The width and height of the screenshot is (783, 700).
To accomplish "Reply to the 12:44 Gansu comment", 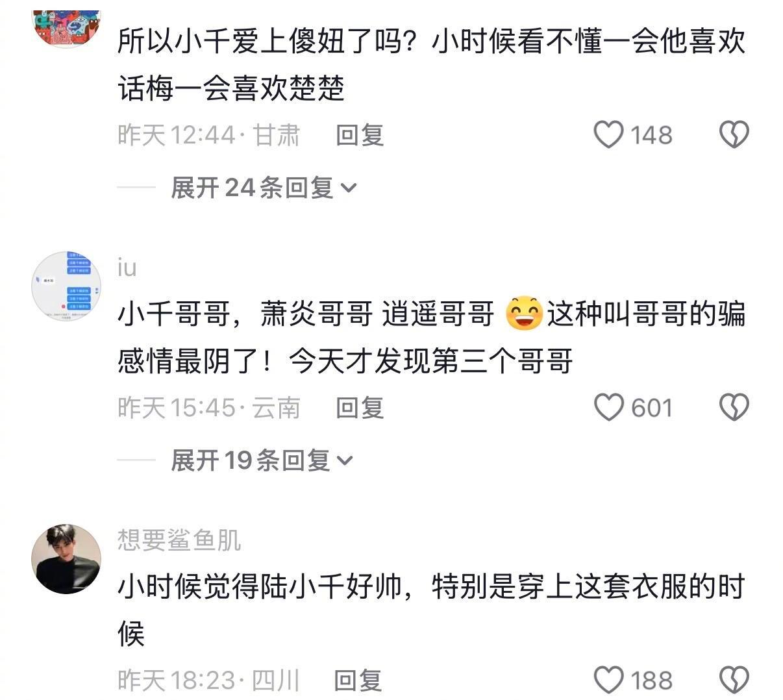I will [360, 135].
